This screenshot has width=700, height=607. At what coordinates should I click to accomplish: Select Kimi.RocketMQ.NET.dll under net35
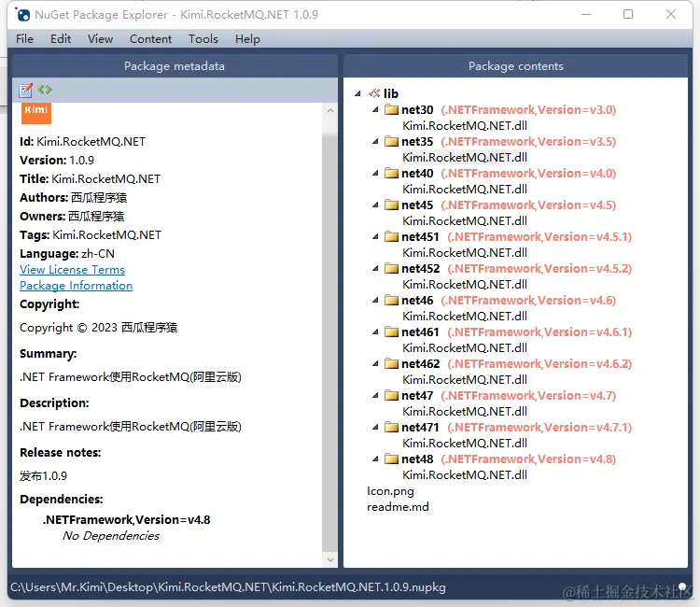(x=465, y=157)
